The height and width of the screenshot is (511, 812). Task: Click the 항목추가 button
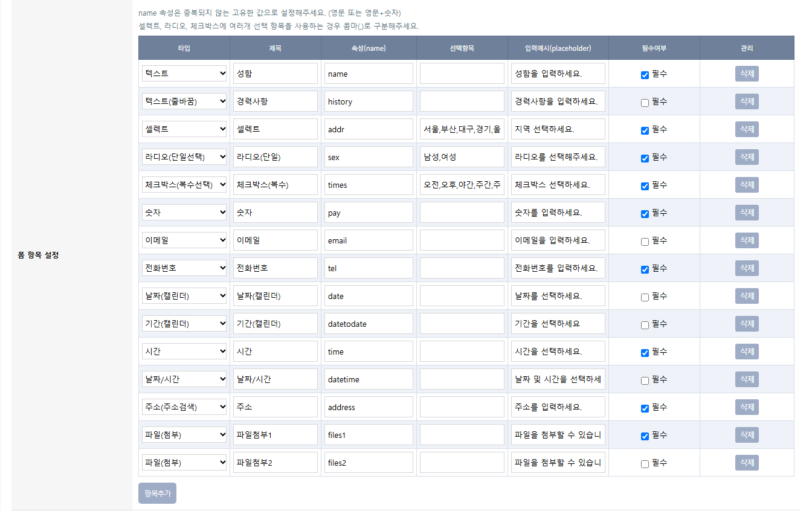pos(157,493)
